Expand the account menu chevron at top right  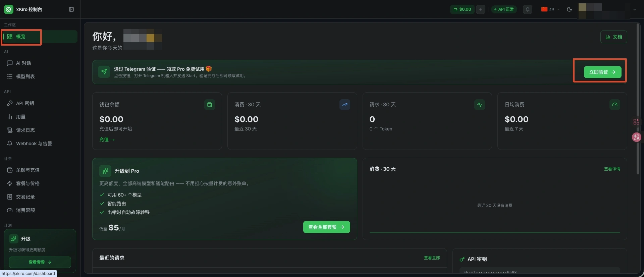[635, 9]
